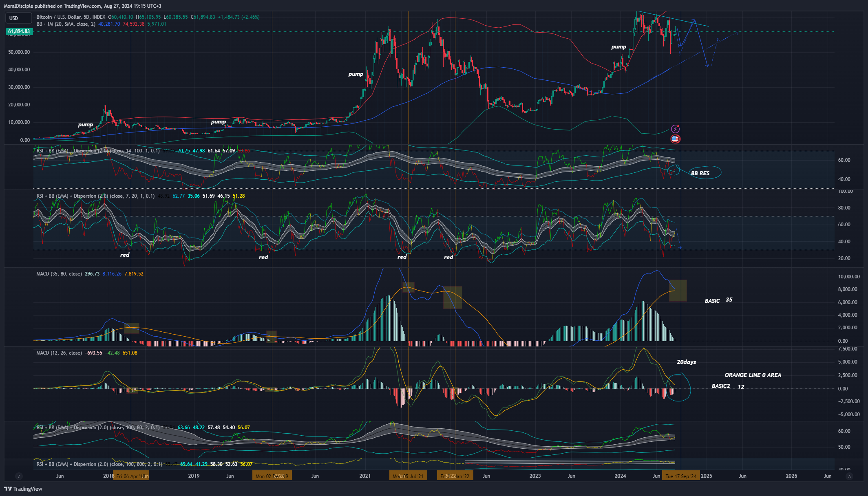Click the MACD (35, 80, close) indicator legend
This screenshot has height=496, width=868.
[59, 274]
